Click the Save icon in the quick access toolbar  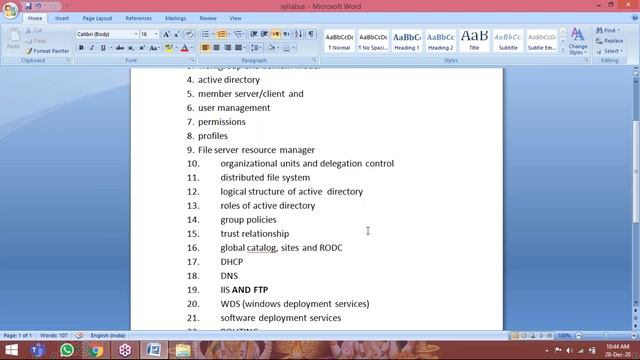pyautogui.click(x=28, y=6)
